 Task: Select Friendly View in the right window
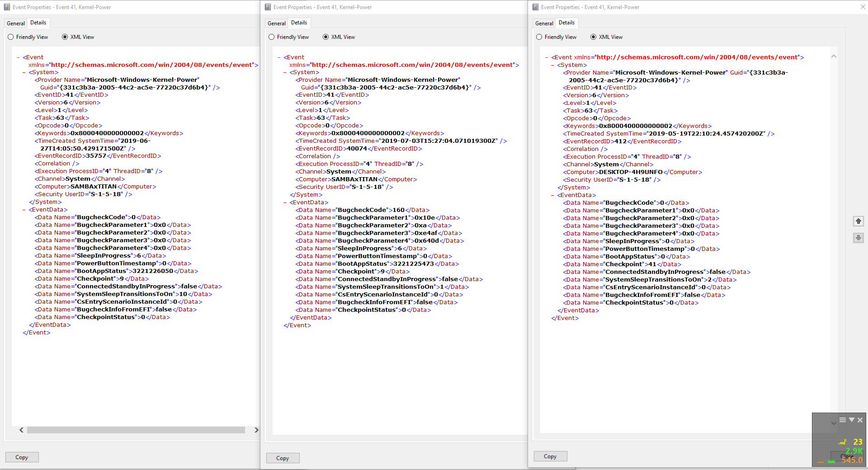[556, 37]
